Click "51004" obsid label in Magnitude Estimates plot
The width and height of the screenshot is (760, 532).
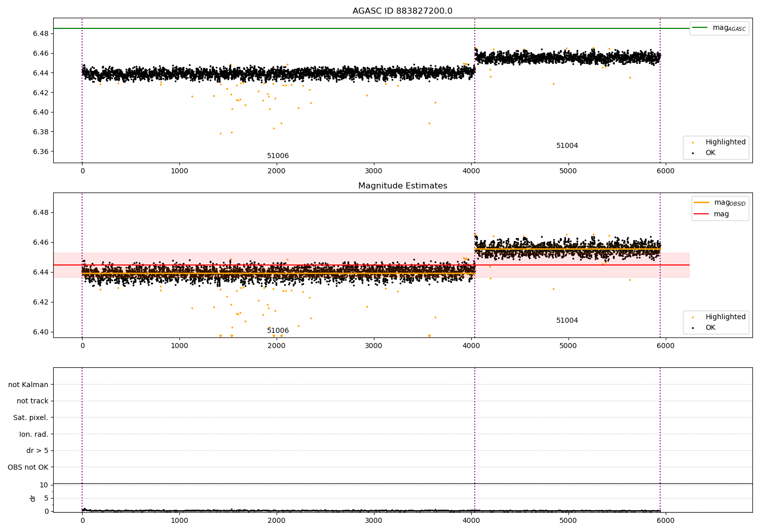[567, 321]
